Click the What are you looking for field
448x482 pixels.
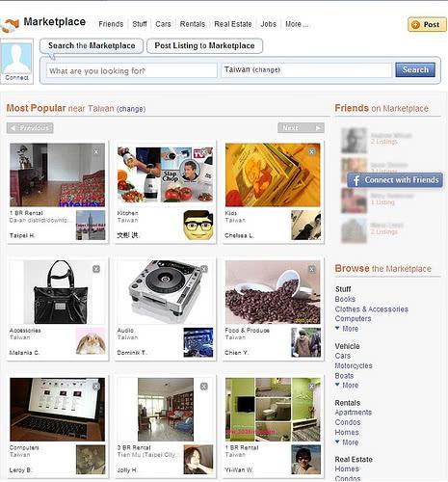132,70
